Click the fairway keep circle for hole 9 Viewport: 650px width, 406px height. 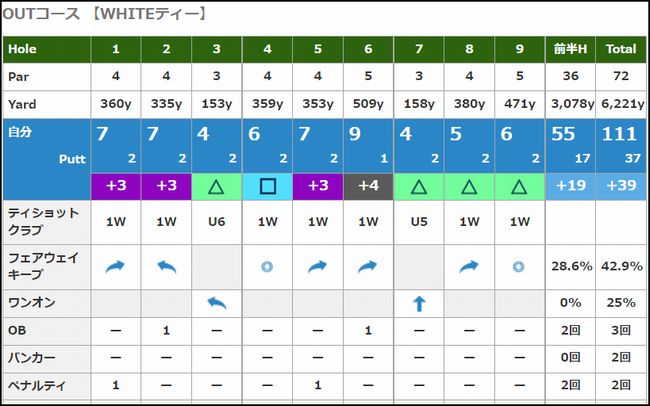click(519, 267)
